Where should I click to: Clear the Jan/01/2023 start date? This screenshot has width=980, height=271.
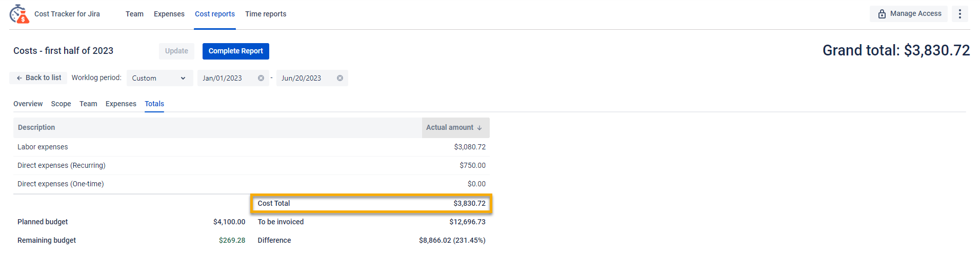261,78
